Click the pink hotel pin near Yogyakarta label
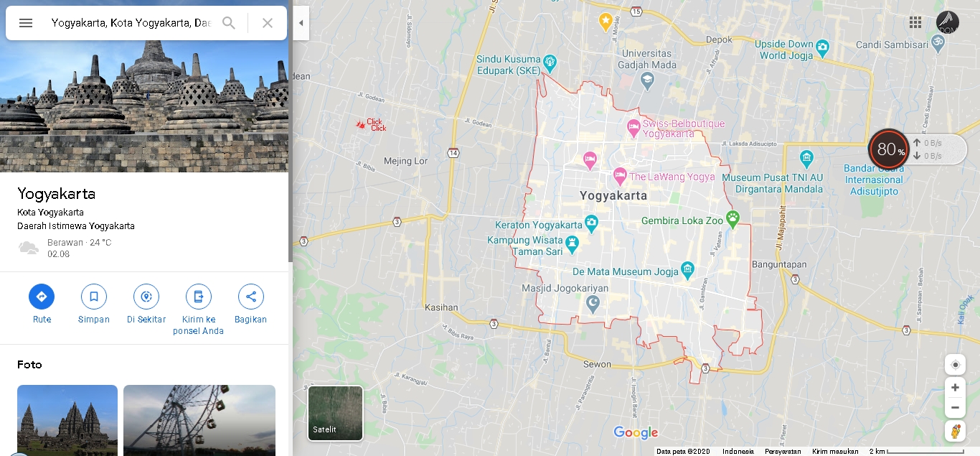The image size is (980, 456). coord(590,159)
